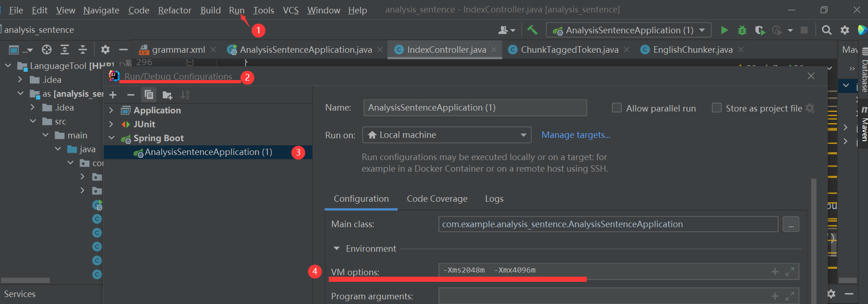Remove configuration using the minus icon

click(x=131, y=95)
